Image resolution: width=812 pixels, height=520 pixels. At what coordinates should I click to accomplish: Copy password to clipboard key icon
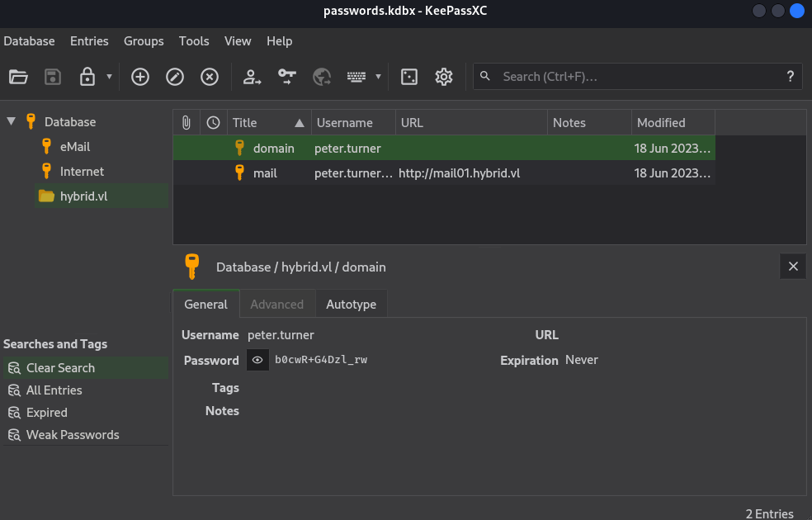[287, 77]
